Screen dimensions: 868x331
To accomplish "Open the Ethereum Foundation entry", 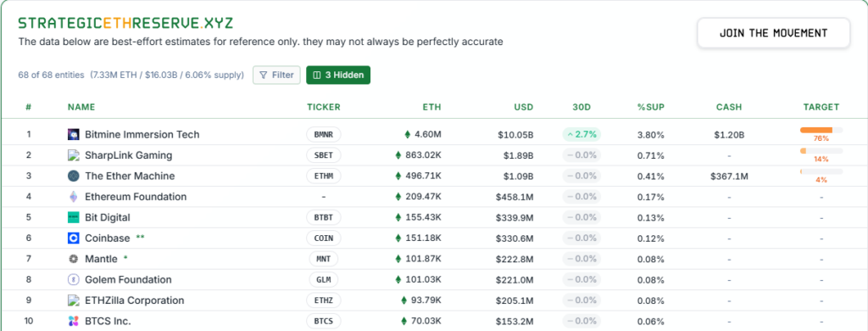I will click(x=136, y=197).
